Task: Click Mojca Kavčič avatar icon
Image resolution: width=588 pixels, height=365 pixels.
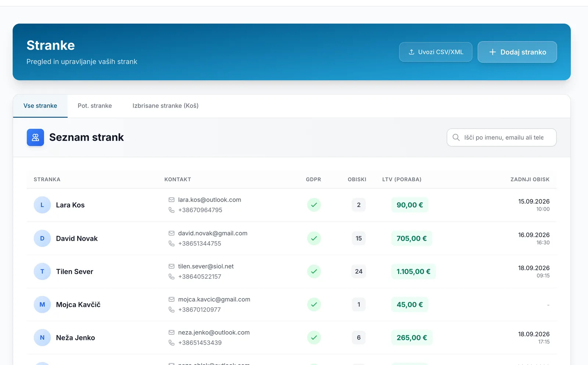Action: (x=42, y=304)
